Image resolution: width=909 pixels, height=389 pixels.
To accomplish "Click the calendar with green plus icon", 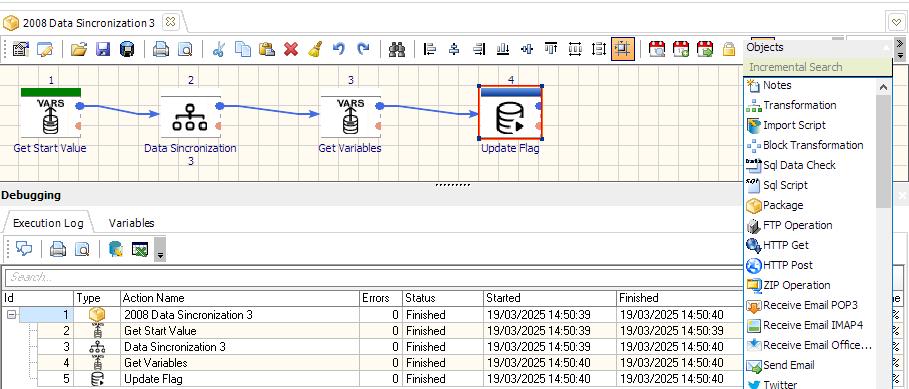I will tap(681, 49).
